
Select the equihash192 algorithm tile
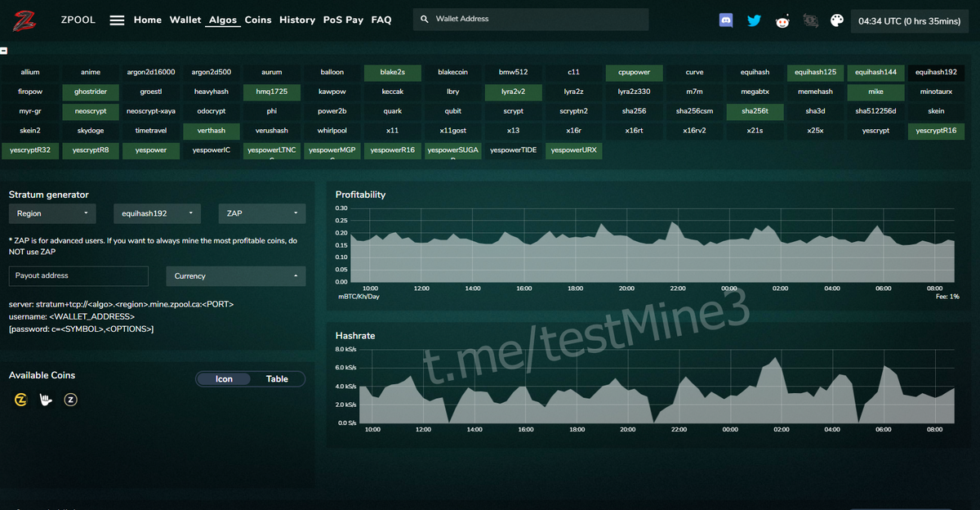pos(937,73)
